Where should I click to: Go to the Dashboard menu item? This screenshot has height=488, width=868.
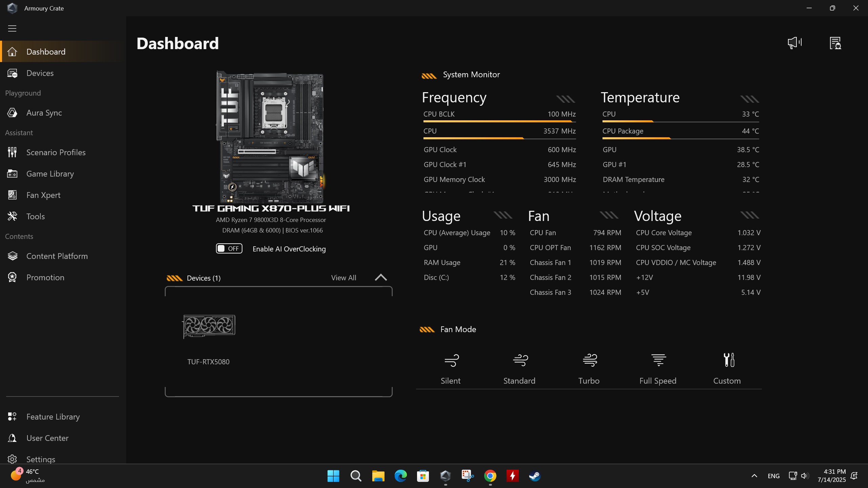click(63, 52)
